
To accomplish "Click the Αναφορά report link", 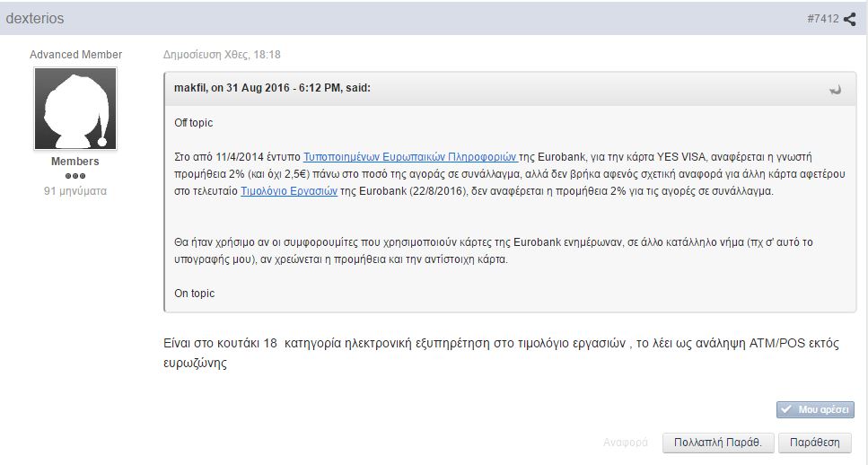I will [626, 443].
